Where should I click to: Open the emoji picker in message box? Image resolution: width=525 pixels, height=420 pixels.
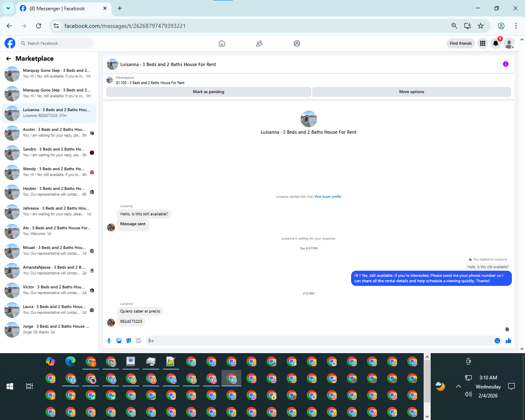498,341
